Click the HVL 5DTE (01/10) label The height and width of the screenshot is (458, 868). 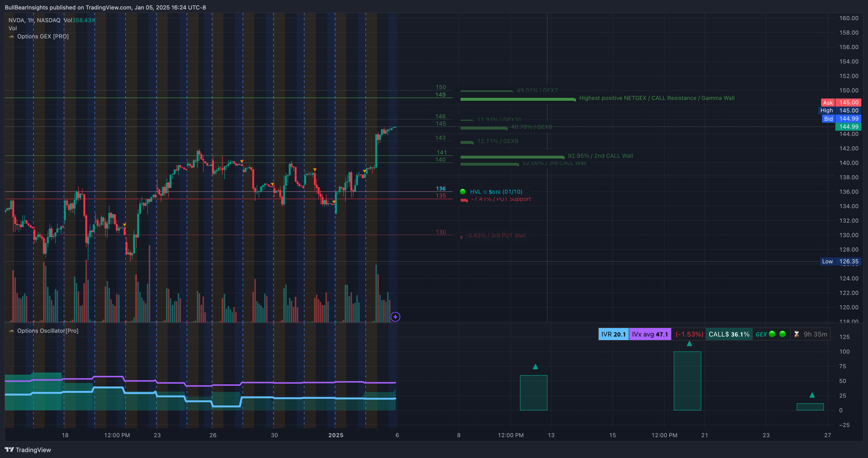[x=496, y=192]
